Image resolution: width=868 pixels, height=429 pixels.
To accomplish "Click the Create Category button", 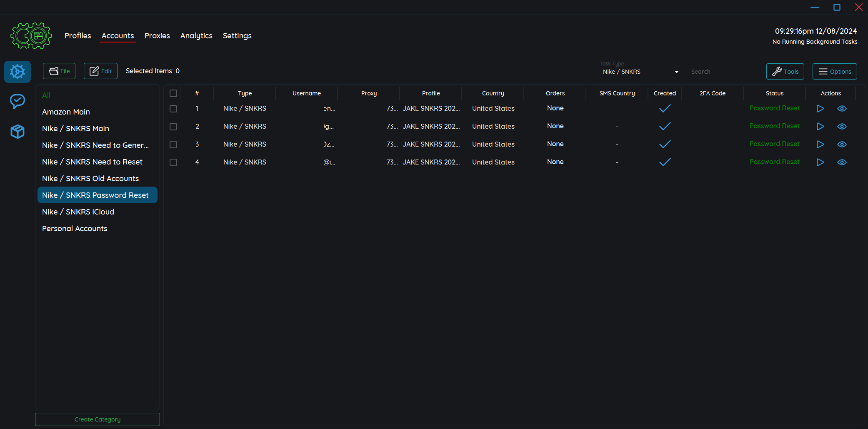I will pyautogui.click(x=98, y=419).
